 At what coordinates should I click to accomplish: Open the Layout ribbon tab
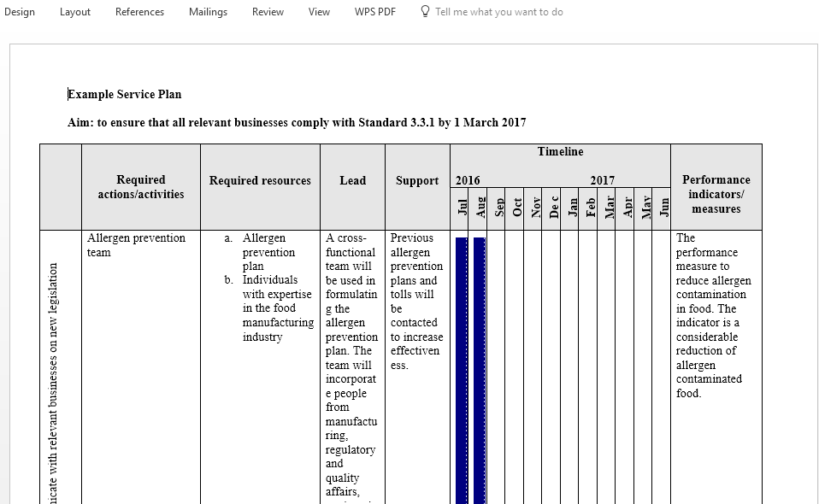[74, 11]
